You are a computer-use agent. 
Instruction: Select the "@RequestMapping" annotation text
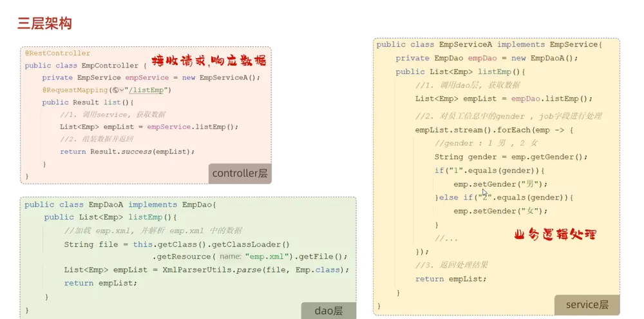(74, 90)
